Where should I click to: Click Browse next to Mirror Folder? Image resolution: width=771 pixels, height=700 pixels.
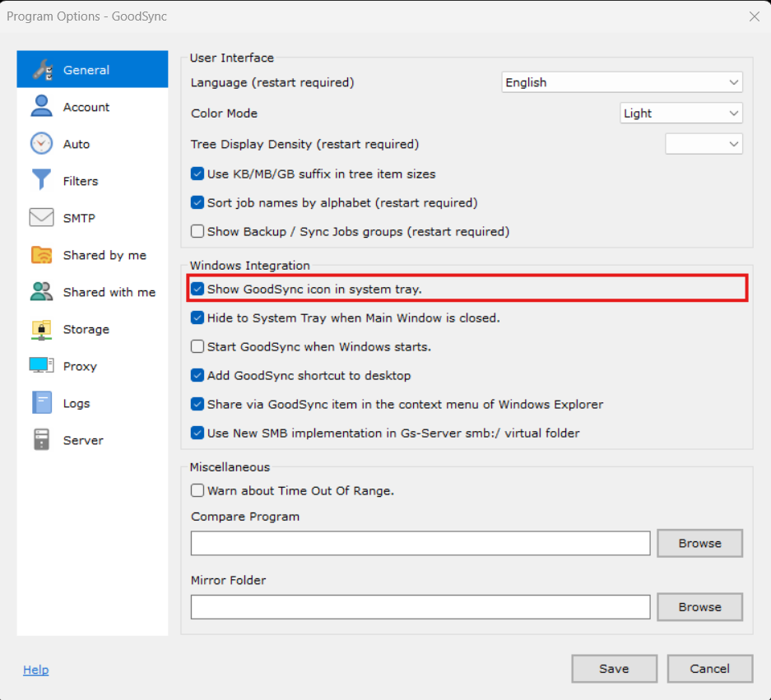(699, 607)
